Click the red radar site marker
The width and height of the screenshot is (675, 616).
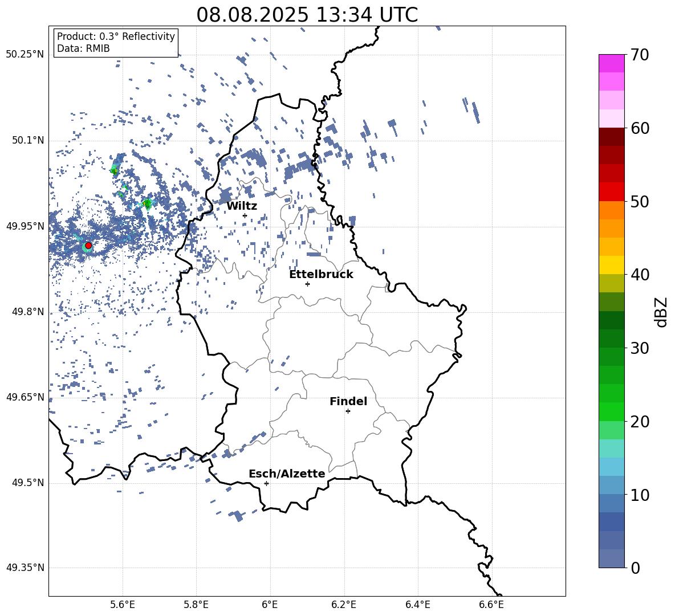point(88,245)
